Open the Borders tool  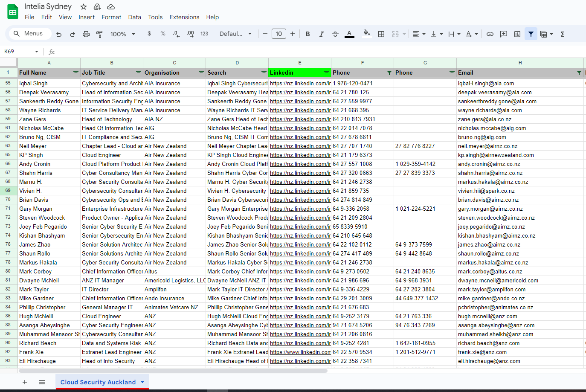point(381,34)
